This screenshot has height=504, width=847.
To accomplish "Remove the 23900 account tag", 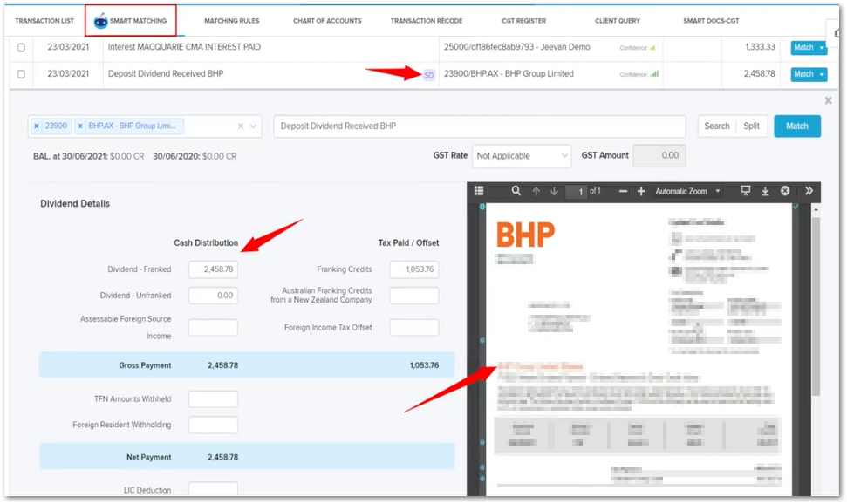I will 37,126.
